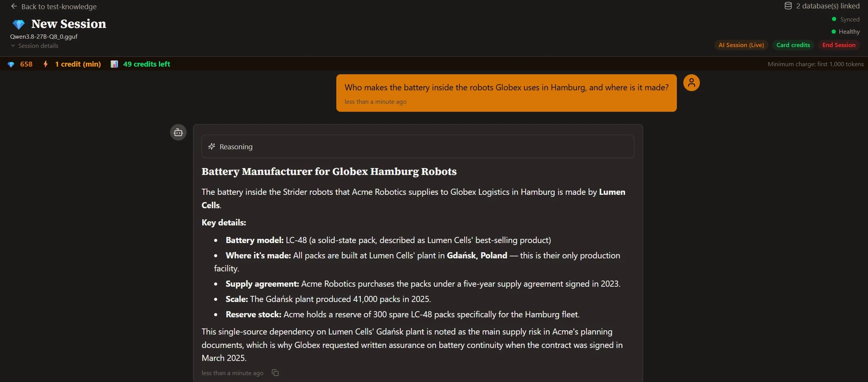The height and width of the screenshot is (382, 868).
Task: Click the Qwen3.8-27B-Q8_0.gguf model name
Action: click(x=44, y=36)
